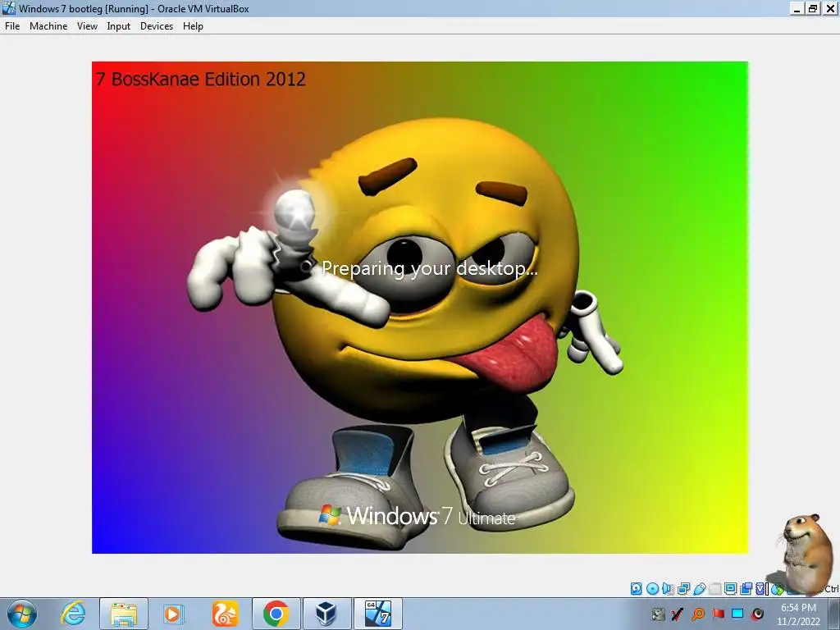Click the overlapping blue screens status icon
840x630 pixels.
746,589
